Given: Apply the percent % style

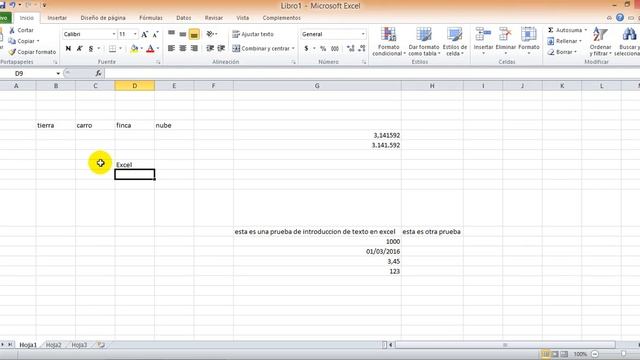Looking at the screenshot, I should tap(323, 49).
